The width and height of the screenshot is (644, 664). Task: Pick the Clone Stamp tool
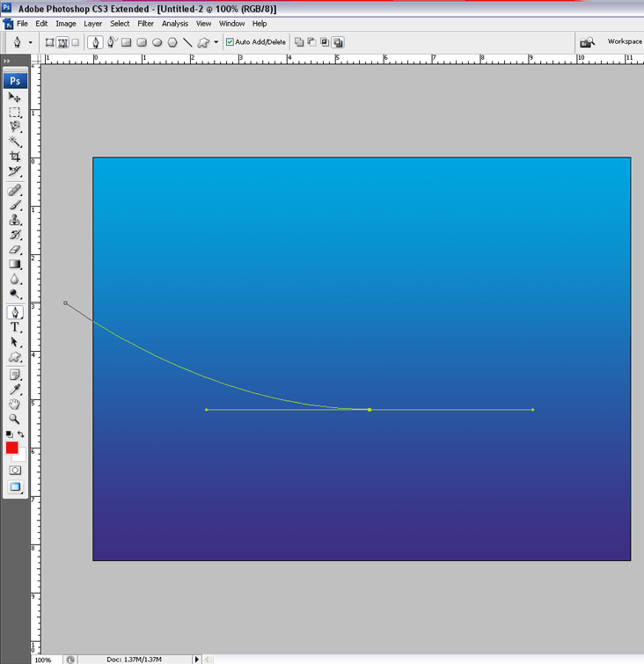point(15,220)
